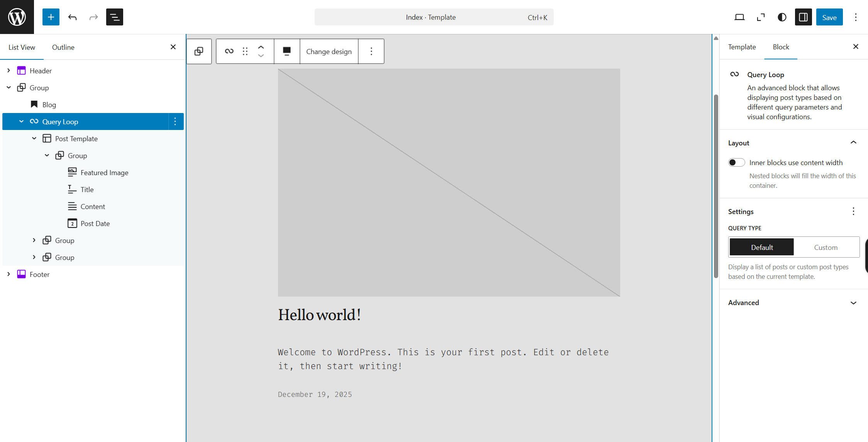Move the block up with the arrow
The height and width of the screenshot is (442, 868).
point(261,47)
